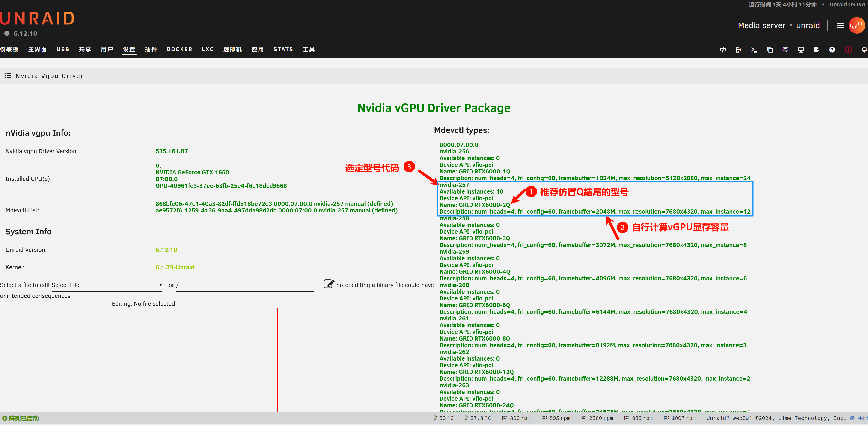
Task: Switch to the DOCKER tab
Action: (x=180, y=49)
